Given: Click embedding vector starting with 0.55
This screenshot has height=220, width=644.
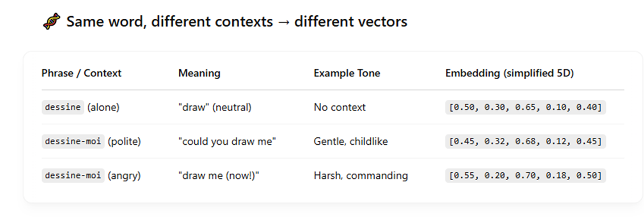Looking at the screenshot, I should [526, 176].
